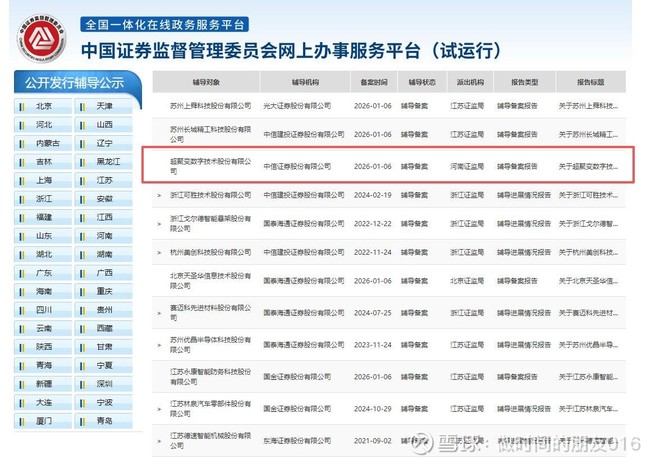The width and height of the screenshot is (660, 464).
Task: View the 深圳 region
Action: (104, 384)
